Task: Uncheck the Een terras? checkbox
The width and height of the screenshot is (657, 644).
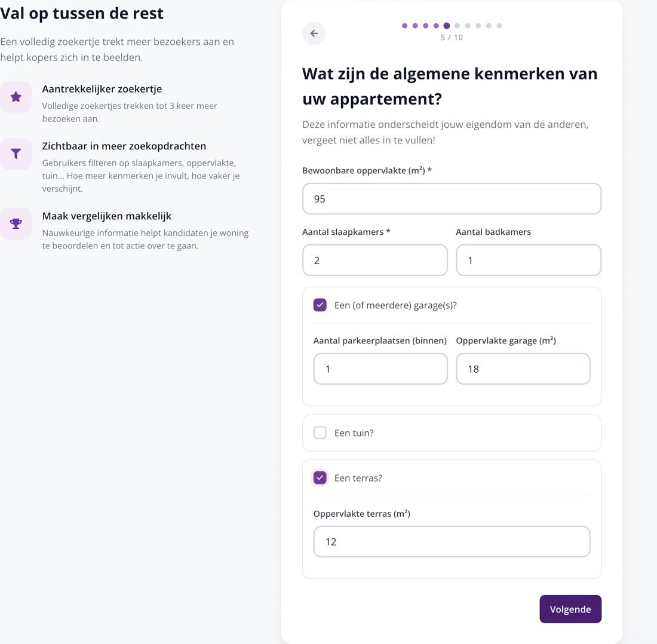Action: point(320,478)
